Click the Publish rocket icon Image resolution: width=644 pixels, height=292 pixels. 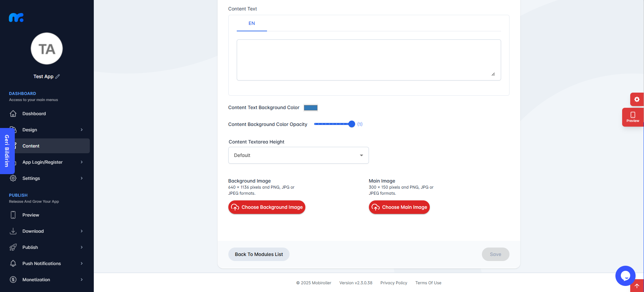pos(13,247)
